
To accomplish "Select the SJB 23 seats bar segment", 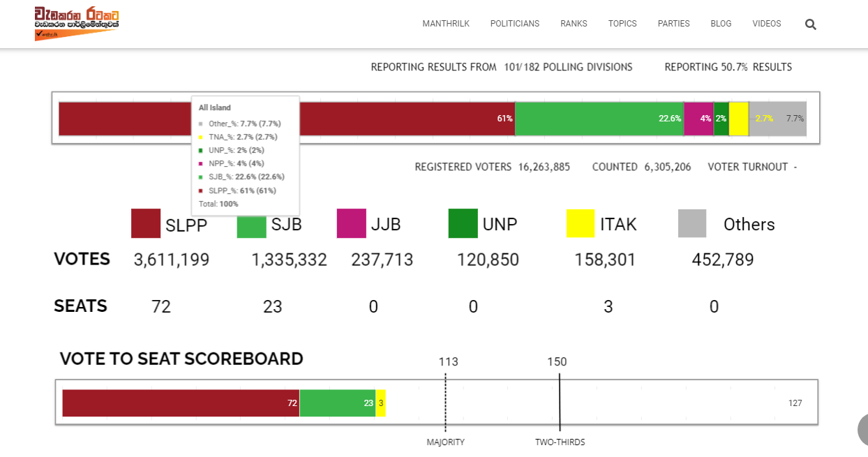I will point(338,403).
